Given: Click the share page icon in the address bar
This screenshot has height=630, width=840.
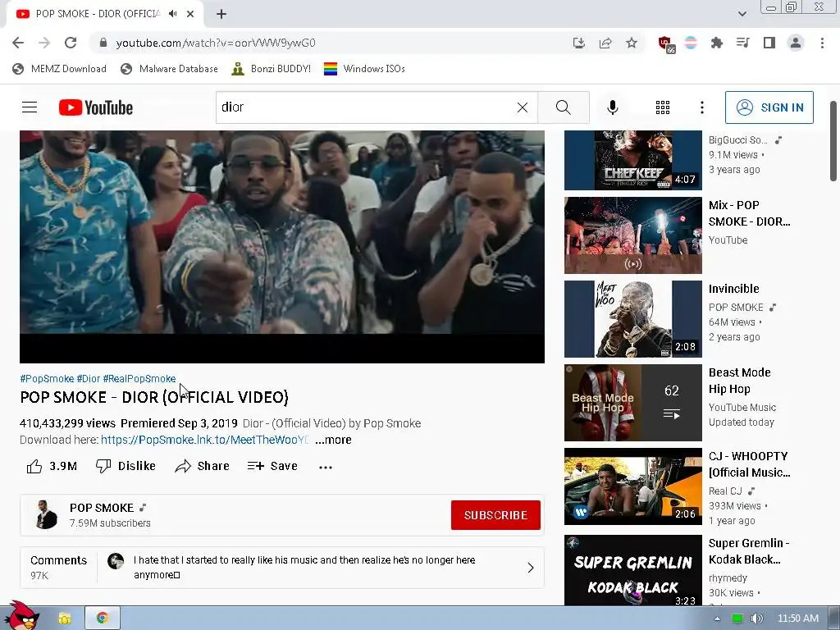Looking at the screenshot, I should pyautogui.click(x=605, y=43).
